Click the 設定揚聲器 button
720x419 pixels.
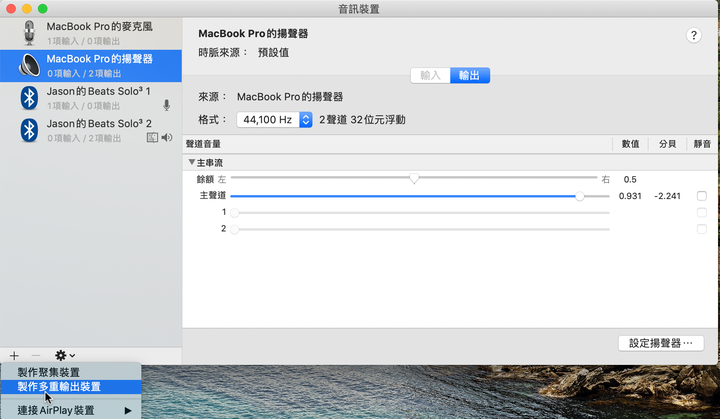point(661,343)
